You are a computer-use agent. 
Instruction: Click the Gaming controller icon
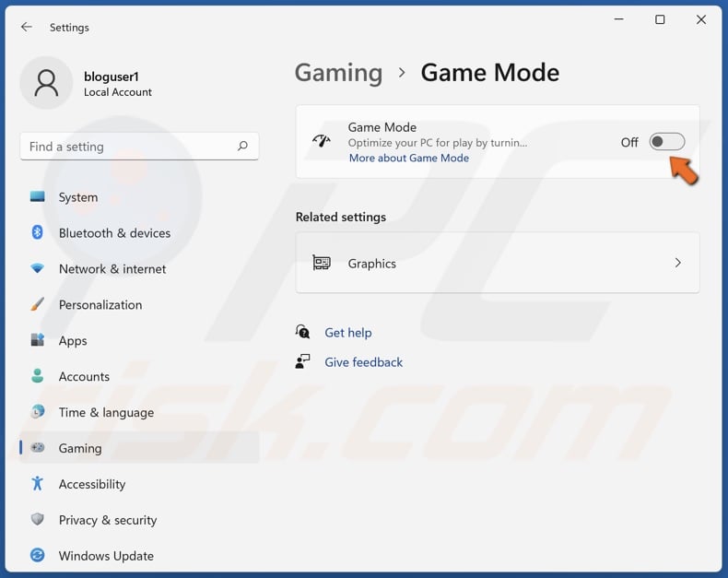pyautogui.click(x=37, y=447)
